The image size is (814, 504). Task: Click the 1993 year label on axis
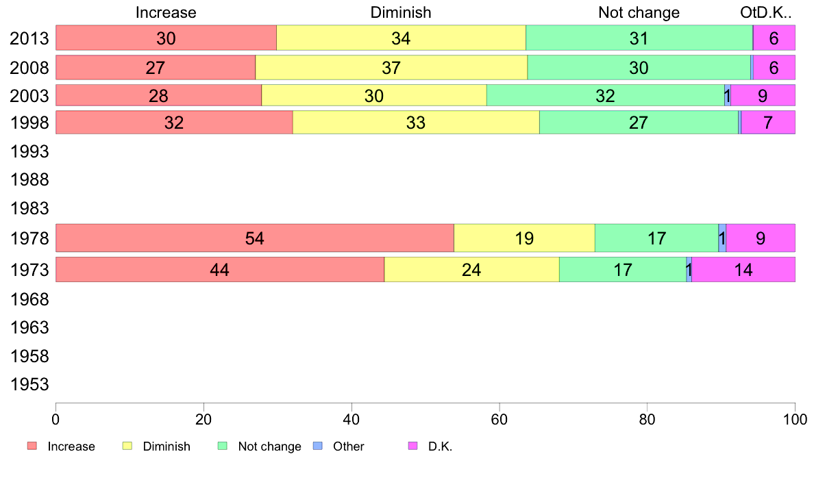click(x=29, y=151)
